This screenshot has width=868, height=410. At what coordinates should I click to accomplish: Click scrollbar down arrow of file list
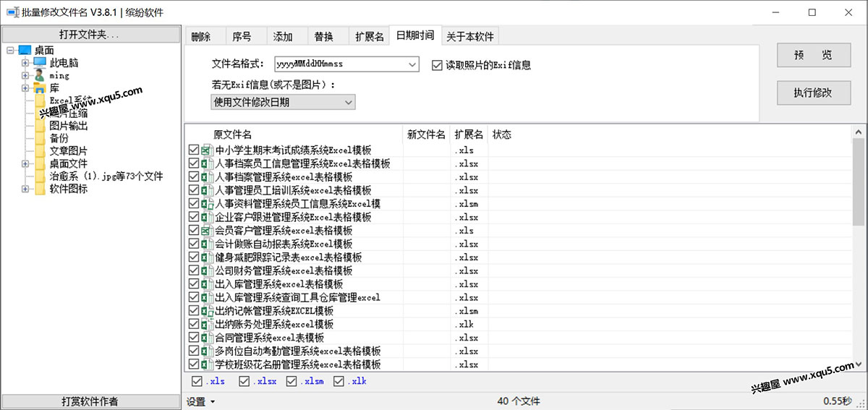point(859,364)
